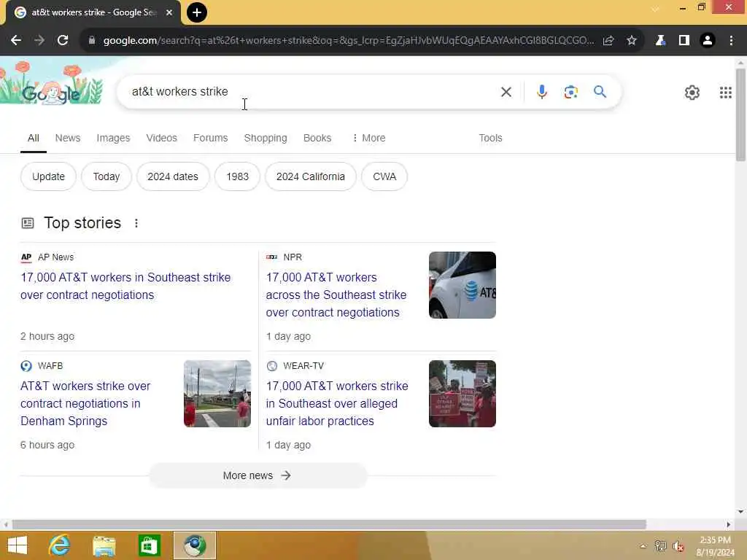Viewport: 747px width, 560px height.
Task: Open Top stories options menu
Action: [136, 223]
